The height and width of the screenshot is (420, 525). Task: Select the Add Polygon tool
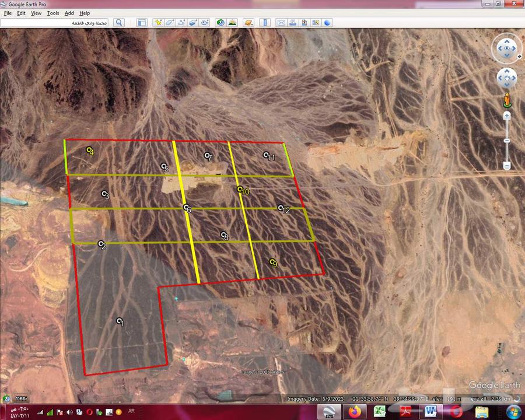point(170,23)
